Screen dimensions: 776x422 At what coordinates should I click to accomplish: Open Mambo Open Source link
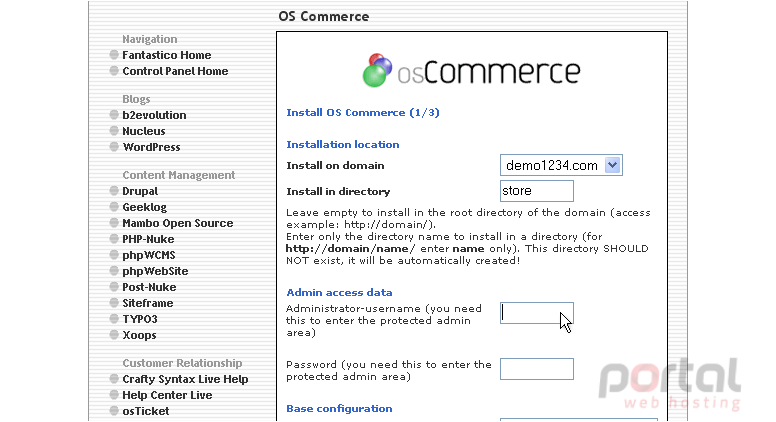pos(178,223)
